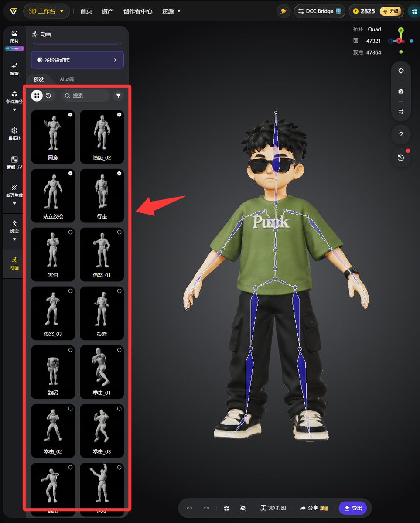Click the lighting settings icon in viewport

401,71
